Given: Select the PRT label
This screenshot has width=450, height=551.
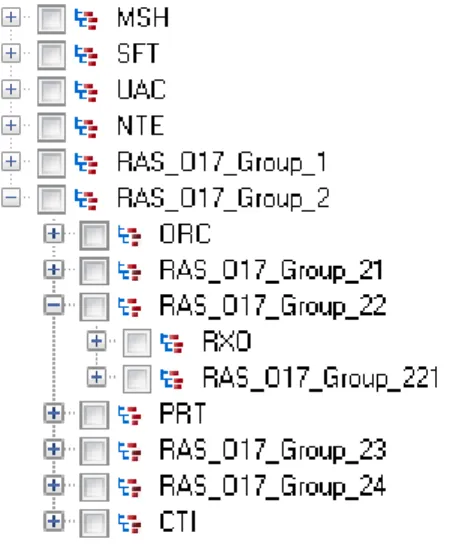Looking at the screenshot, I should tap(183, 413).
